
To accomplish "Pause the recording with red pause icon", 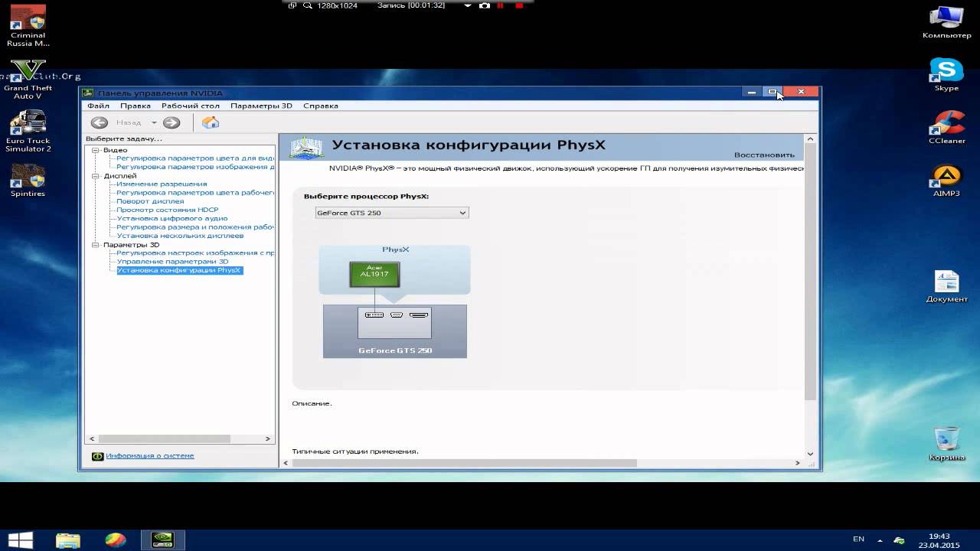I will 501,5.
